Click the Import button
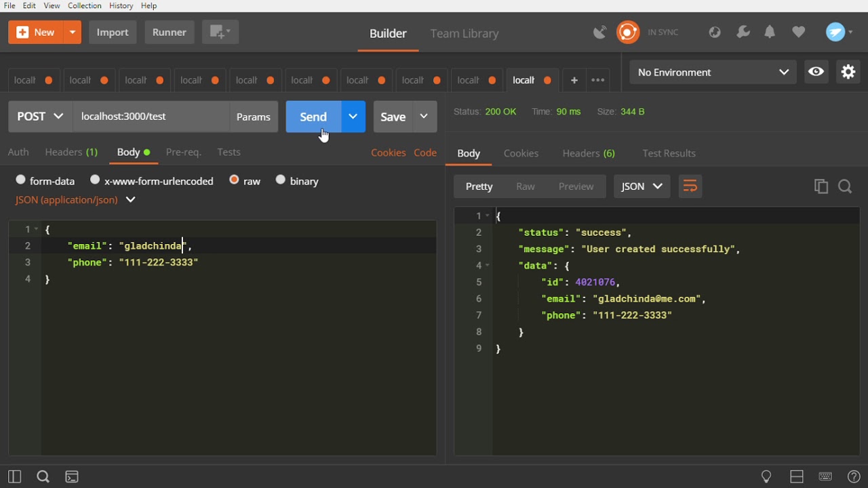 [x=113, y=32]
